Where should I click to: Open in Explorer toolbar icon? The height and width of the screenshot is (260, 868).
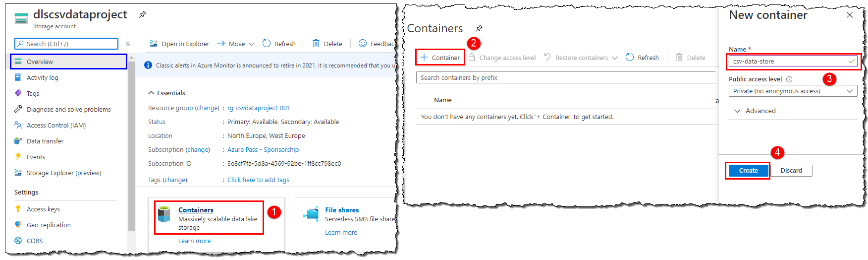[x=154, y=44]
